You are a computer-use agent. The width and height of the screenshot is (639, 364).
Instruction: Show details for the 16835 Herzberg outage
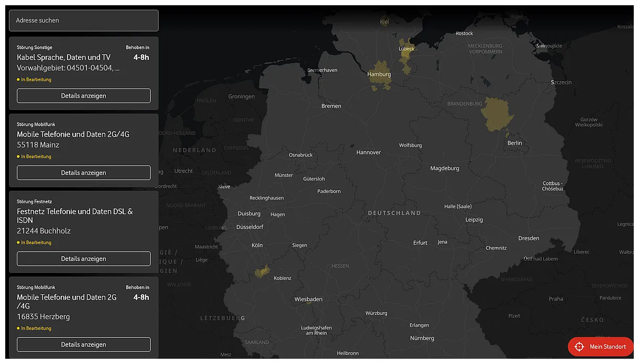click(83, 344)
